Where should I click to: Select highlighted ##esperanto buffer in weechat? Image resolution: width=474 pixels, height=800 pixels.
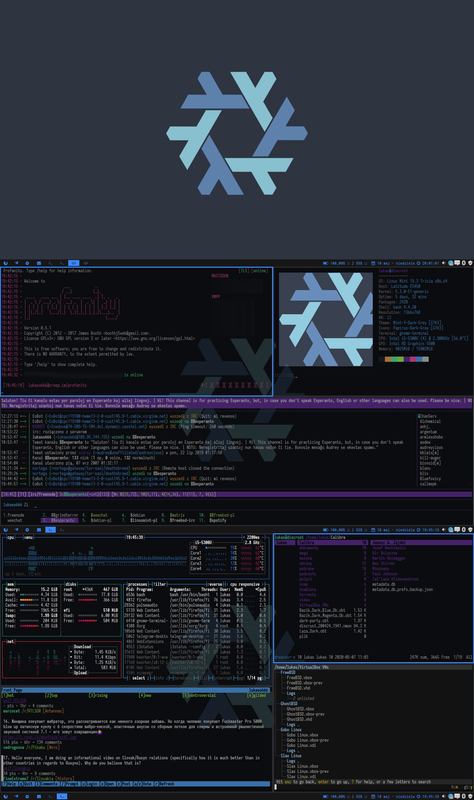point(59,520)
